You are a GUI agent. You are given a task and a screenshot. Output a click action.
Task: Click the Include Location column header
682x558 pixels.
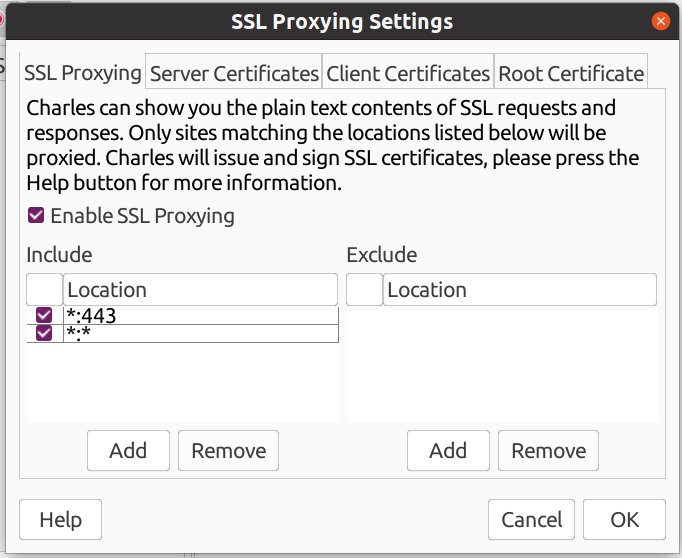click(201, 290)
